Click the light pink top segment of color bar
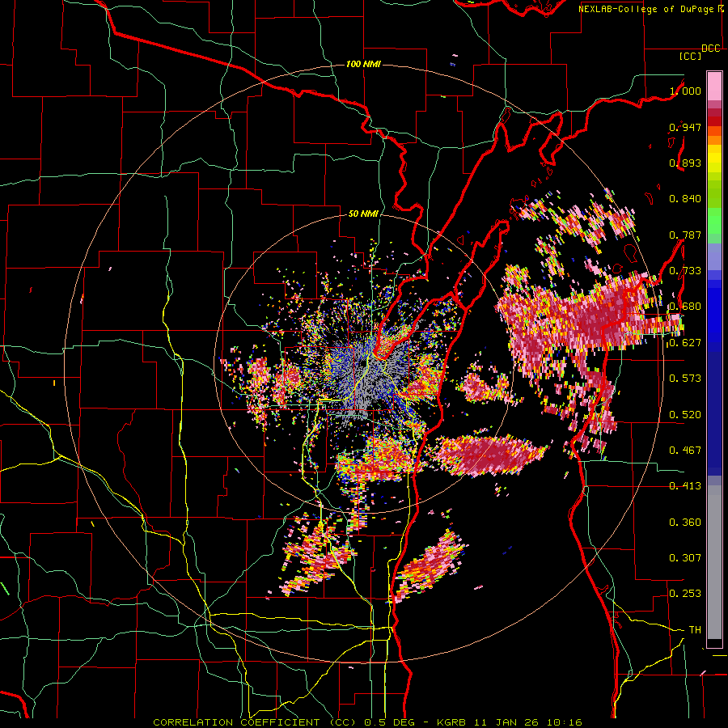 pos(714,86)
